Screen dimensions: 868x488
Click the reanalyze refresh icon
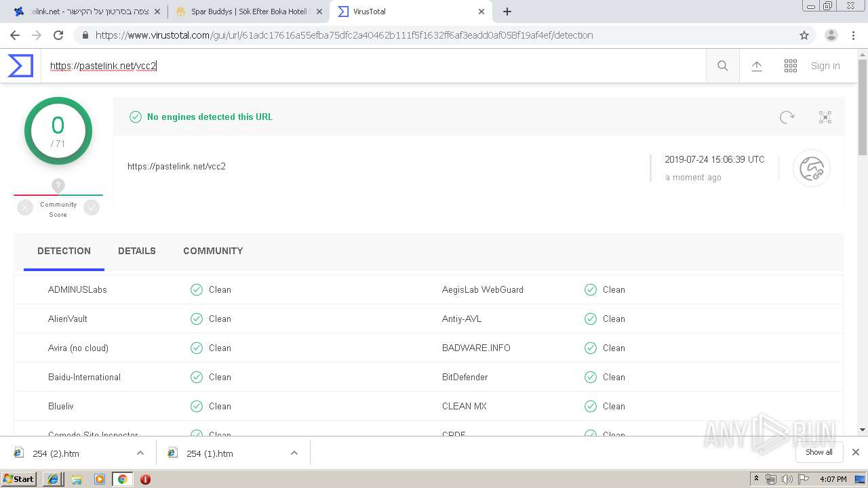[x=787, y=117]
